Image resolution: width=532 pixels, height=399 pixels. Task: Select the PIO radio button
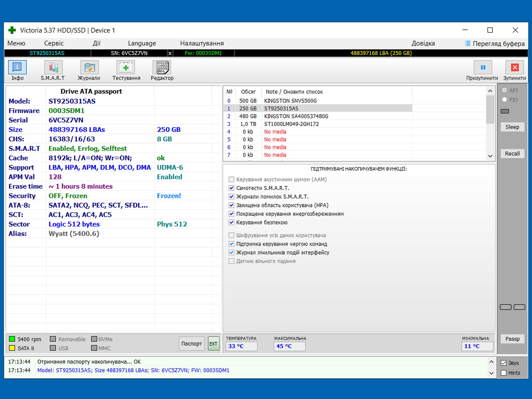(x=504, y=100)
